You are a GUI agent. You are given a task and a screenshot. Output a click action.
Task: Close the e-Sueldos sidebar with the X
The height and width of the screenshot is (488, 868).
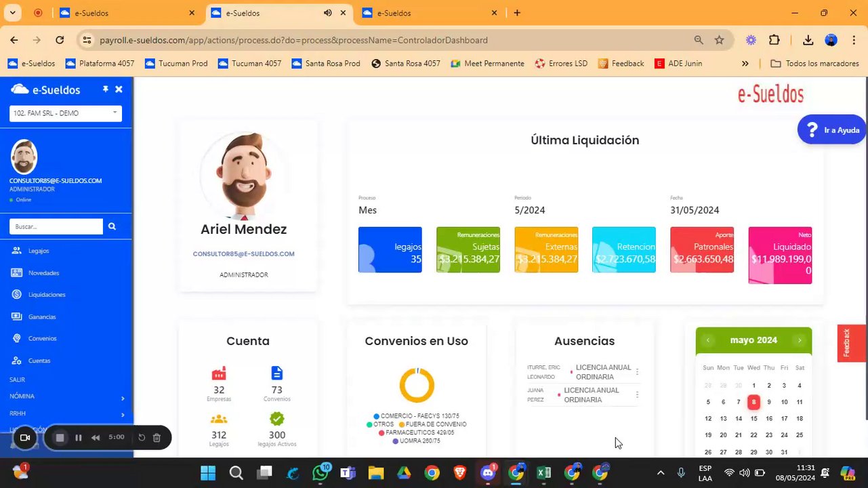coord(119,89)
